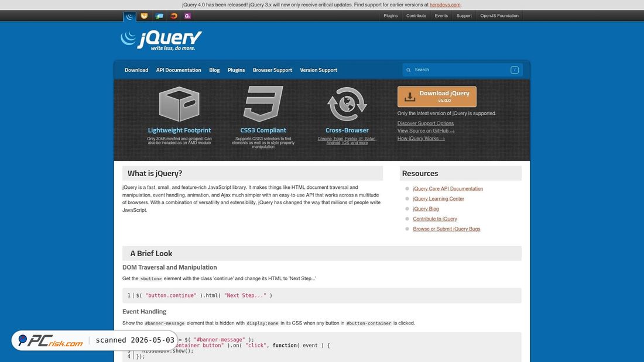Open the jQuery Blog resource link
The height and width of the screenshot is (362, 644).
pyautogui.click(x=426, y=209)
